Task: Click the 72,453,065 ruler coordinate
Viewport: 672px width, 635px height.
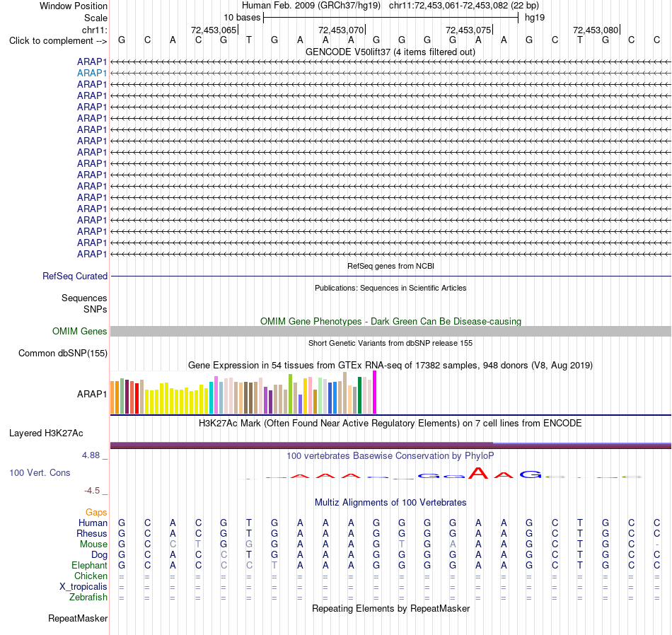Action: 214,30
